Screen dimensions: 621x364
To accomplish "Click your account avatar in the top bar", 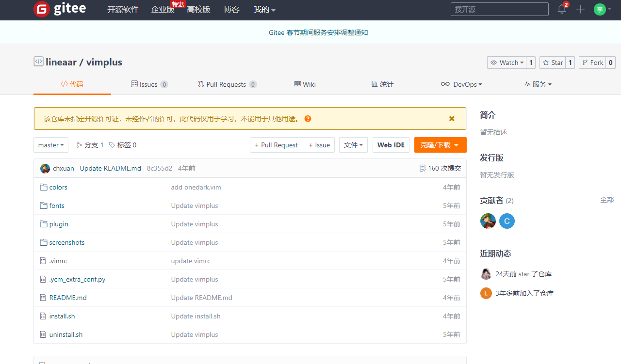I will click(x=600, y=9).
